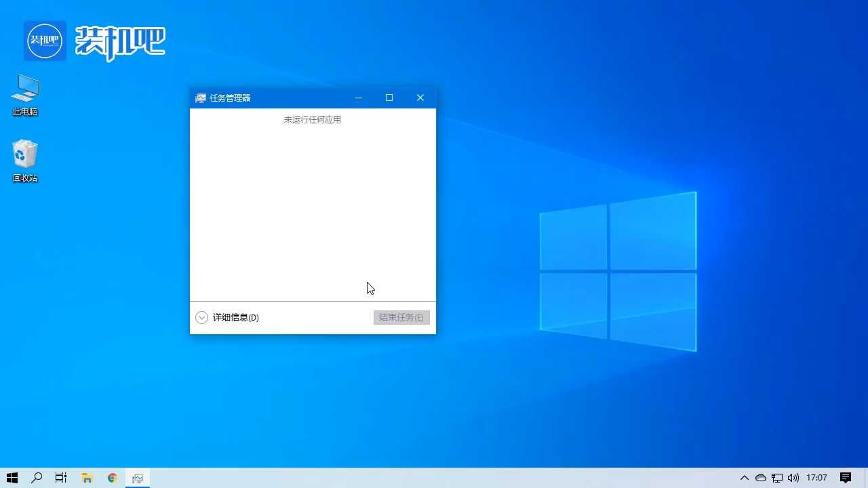Click the 未运行任何应用 message area
Viewport: 868px width, 488px height.
tap(312, 119)
